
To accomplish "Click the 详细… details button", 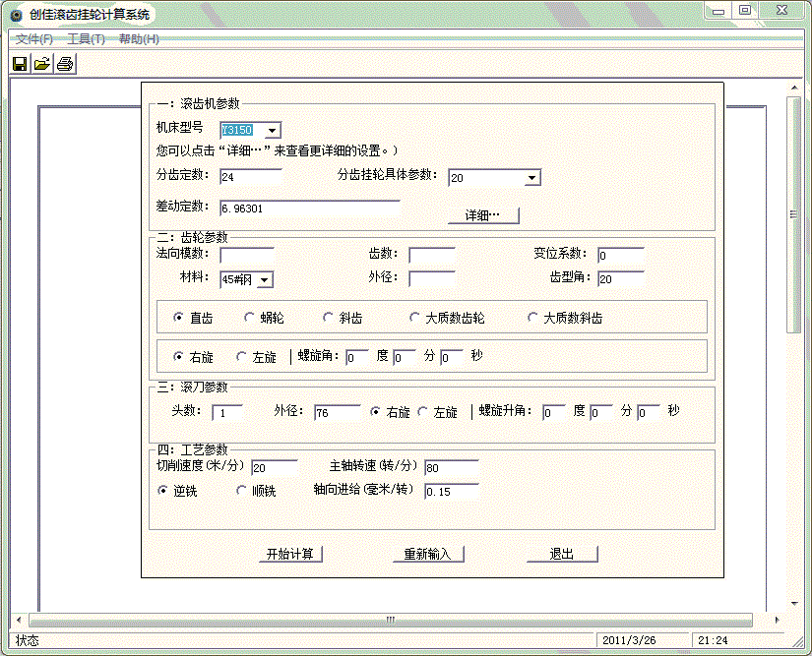I will (483, 215).
